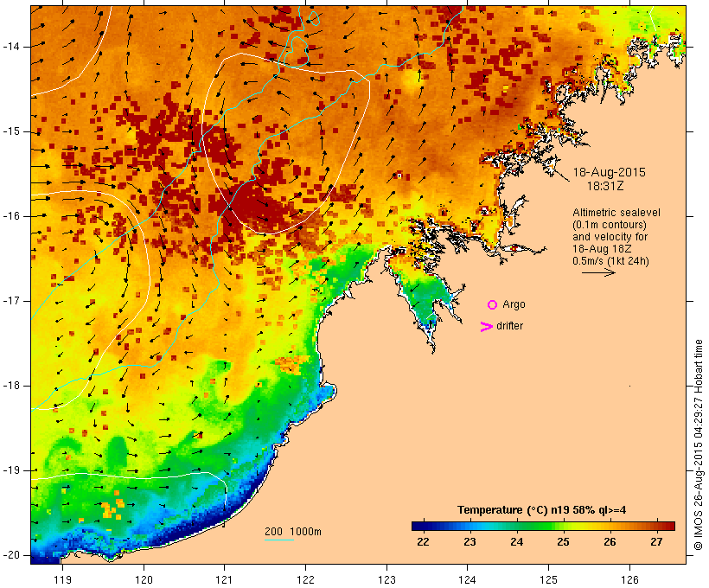
Task: Click the 'Temperature (°C) n19 58% ql>=4' title
Action: pyautogui.click(x=542, y=510)
